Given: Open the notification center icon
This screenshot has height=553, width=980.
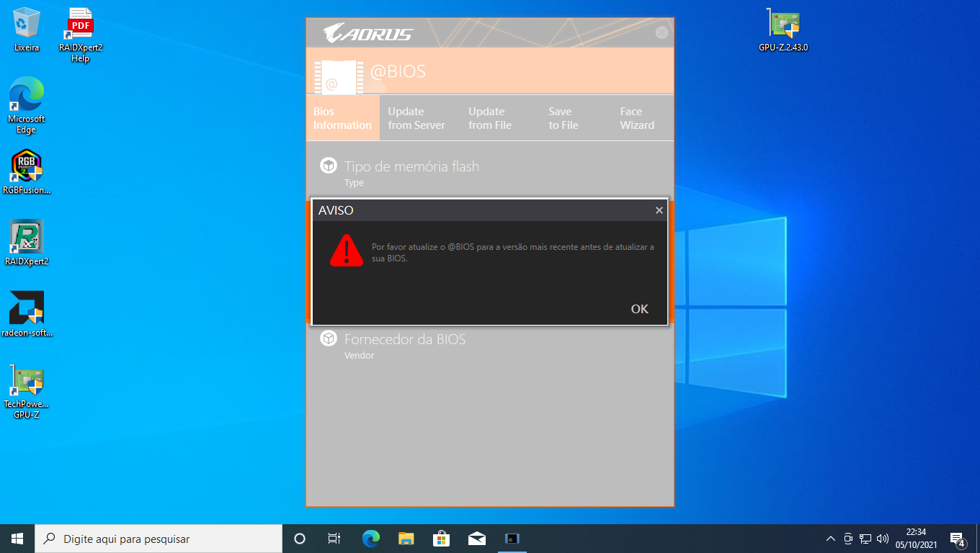Looking at the screenshot, I should [x=958, y=539].
